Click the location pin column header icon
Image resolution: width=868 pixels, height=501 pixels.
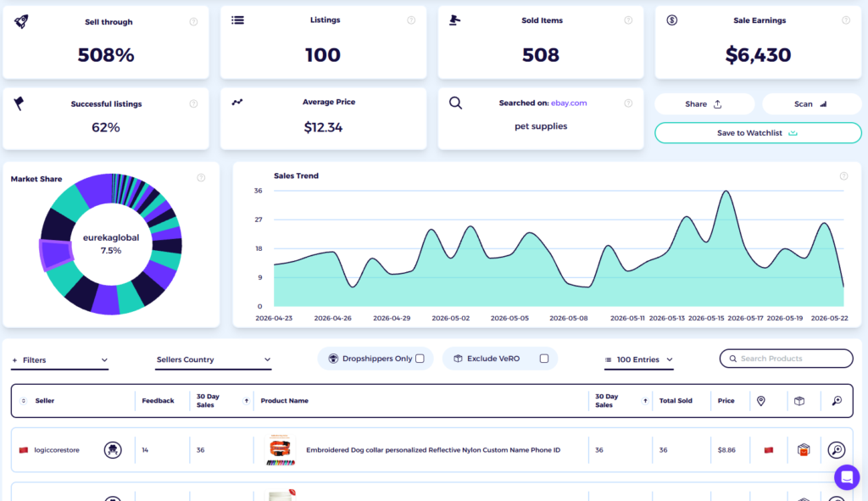761,401
